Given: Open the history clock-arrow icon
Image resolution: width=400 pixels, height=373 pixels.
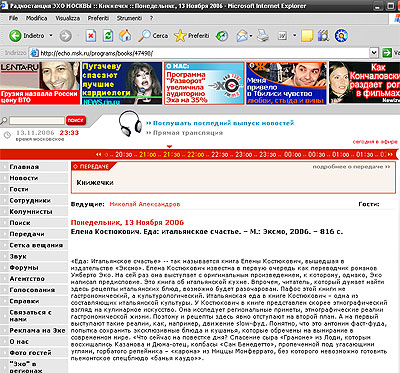Looking at the screenshot, I should pos(222,36).
